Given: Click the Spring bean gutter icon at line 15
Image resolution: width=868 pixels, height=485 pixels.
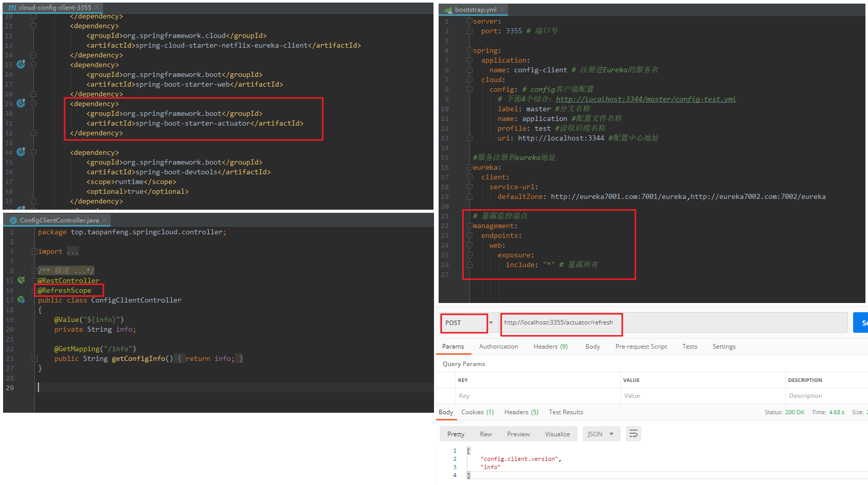Looking at the screenshot, I should (21, 280).
